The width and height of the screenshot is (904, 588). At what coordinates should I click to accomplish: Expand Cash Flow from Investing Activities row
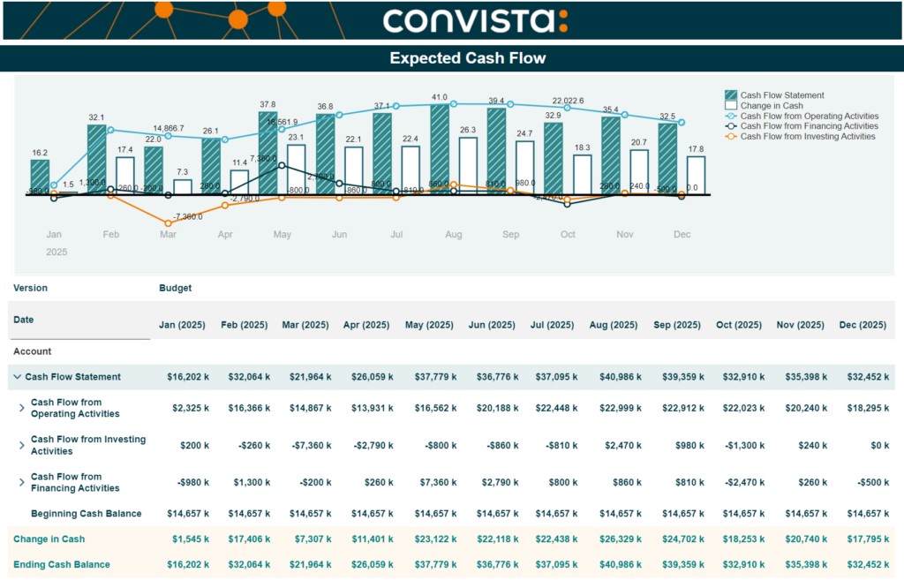[x=23, y=445]
